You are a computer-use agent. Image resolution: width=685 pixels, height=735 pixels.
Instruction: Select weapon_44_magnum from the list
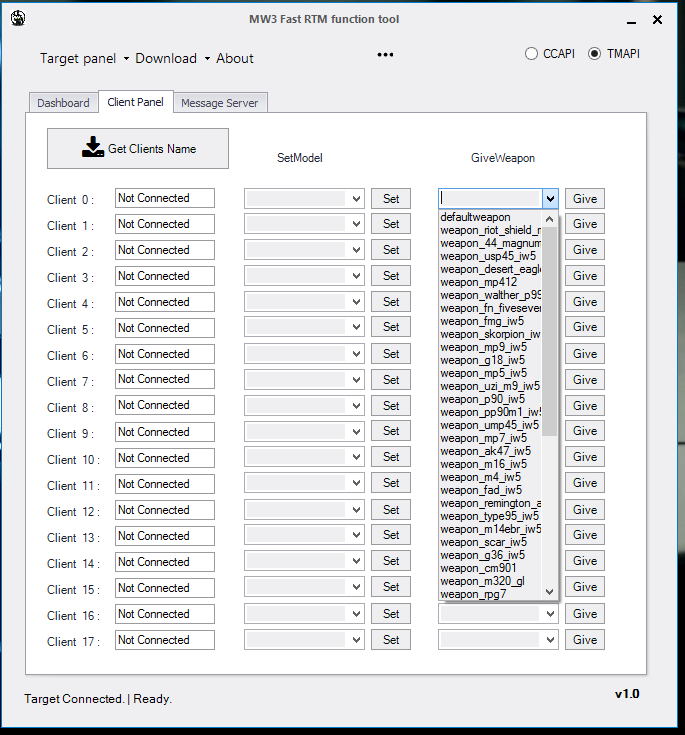pos(490,243)
